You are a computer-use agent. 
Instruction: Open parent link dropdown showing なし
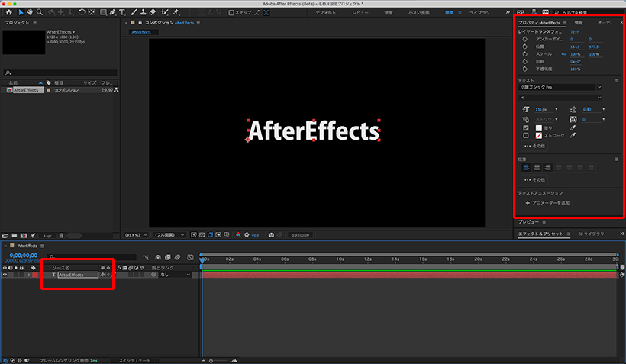point(176,275)
